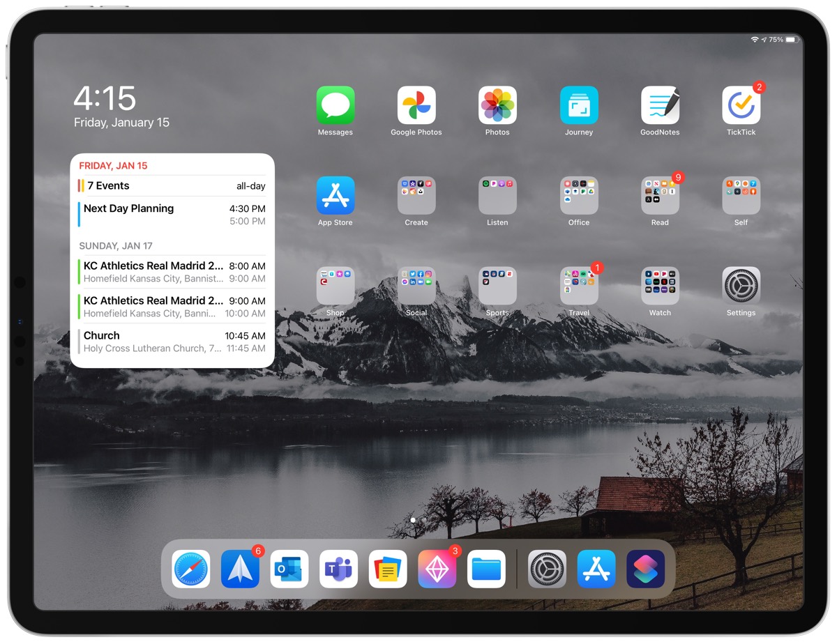Viewport: 837px width, 644px height.
Task: Tap the FRIDAY, JAN 15 widget header
Action: pyautogui.click(x=113, y=166)
